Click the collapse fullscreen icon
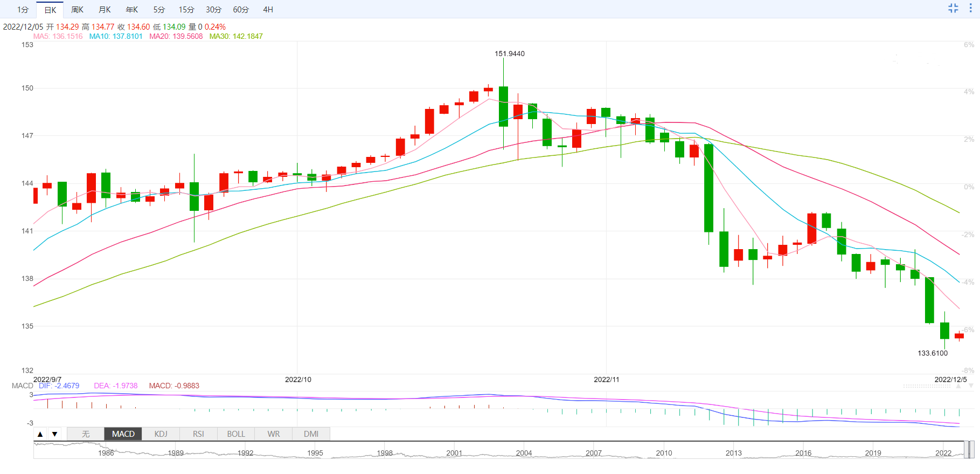Image resolution: width=980 pixels, height=474 pixels. (953, 8)
